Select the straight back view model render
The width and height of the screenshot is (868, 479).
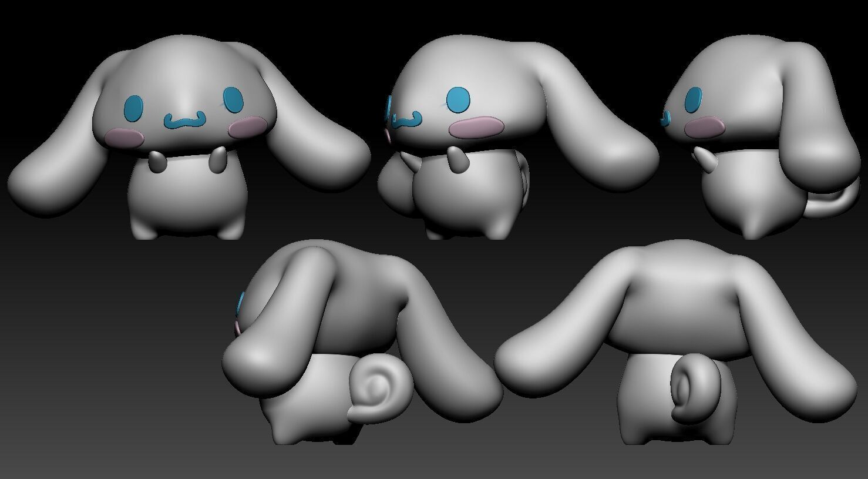click(675, 342)
